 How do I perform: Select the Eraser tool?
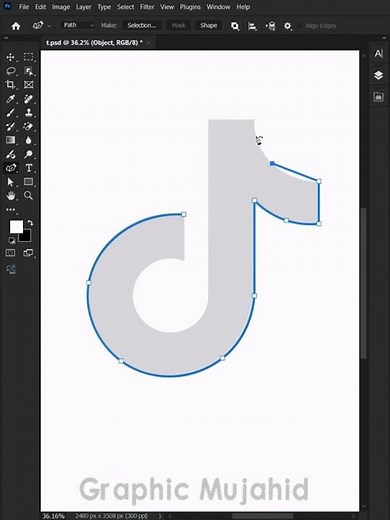28,126
